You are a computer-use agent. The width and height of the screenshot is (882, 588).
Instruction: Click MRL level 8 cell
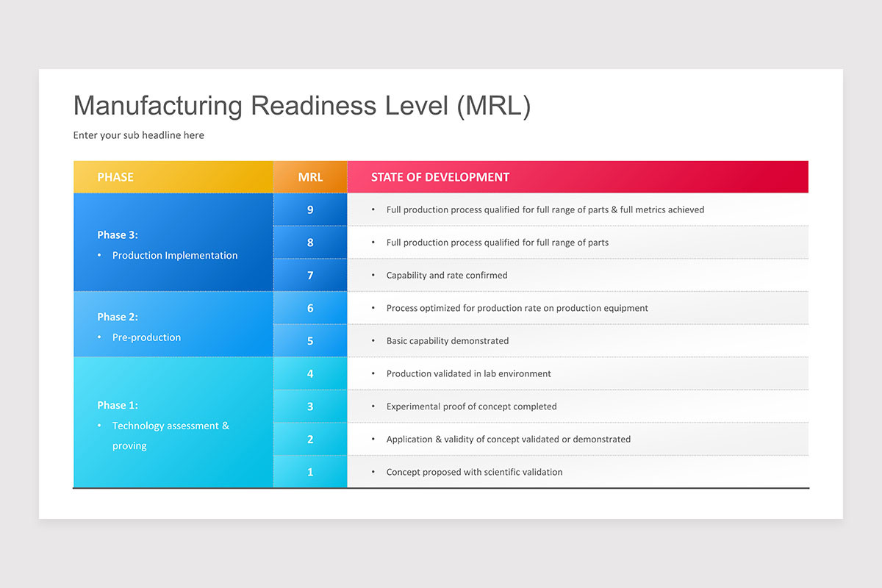coord(310,242)
